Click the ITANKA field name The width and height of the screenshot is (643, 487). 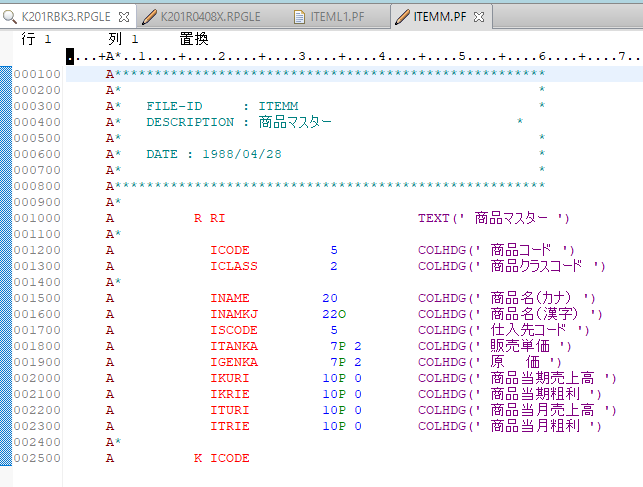(x=234, y=346)
